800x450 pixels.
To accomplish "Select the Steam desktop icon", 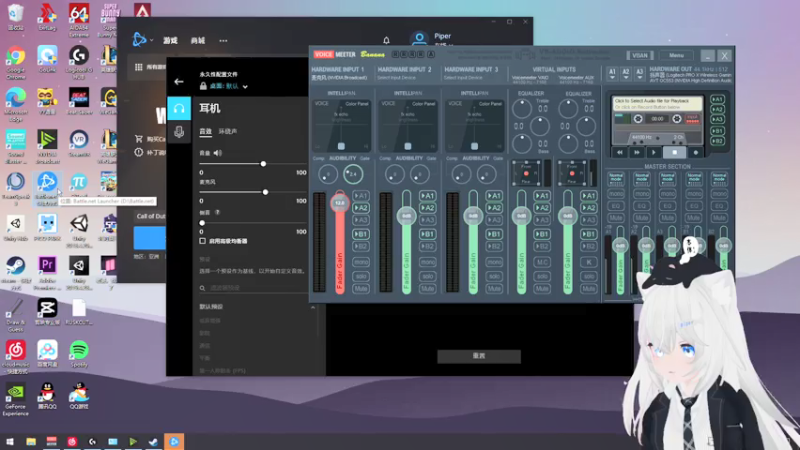I will coord(16,273).
